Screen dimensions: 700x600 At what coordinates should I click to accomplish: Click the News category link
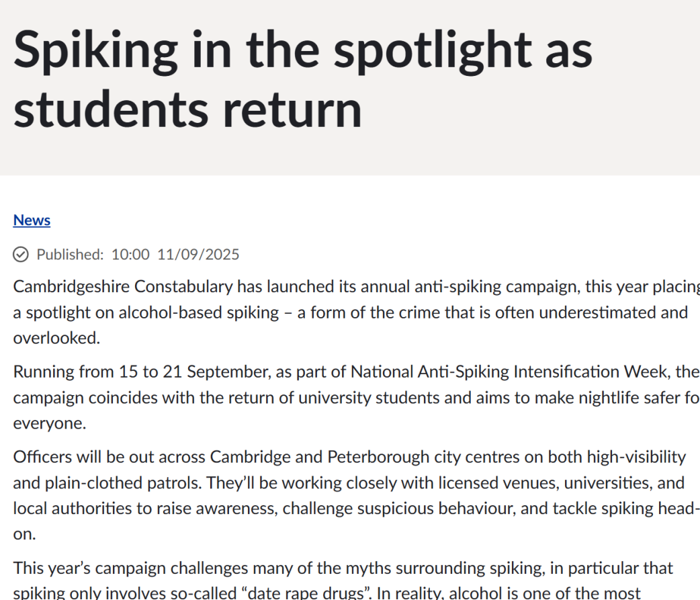[x=32, y=220]
